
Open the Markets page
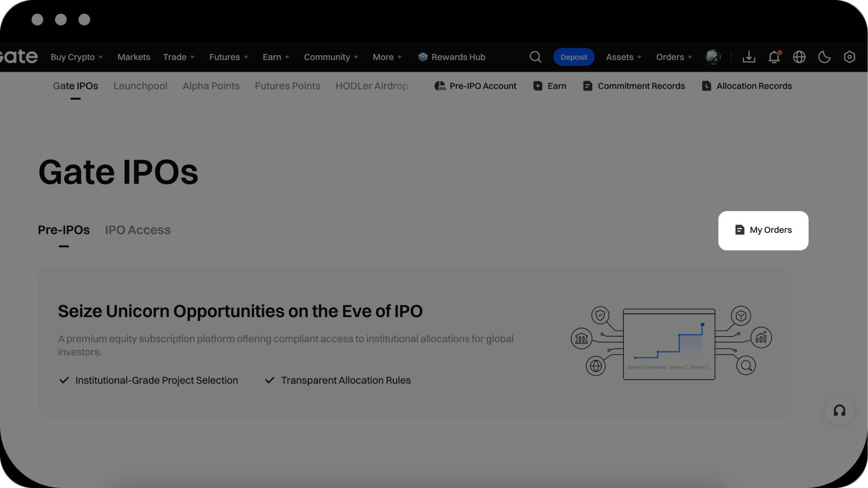point(134,57)
